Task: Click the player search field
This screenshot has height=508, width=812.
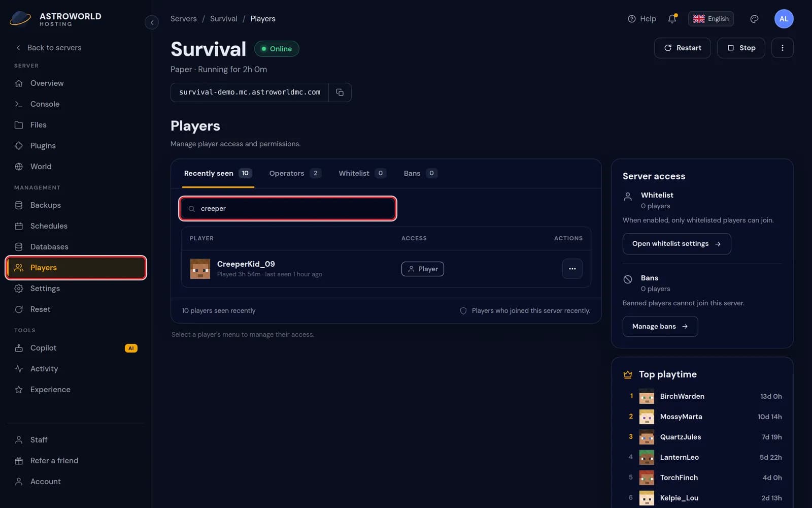Action: [288, 209]
